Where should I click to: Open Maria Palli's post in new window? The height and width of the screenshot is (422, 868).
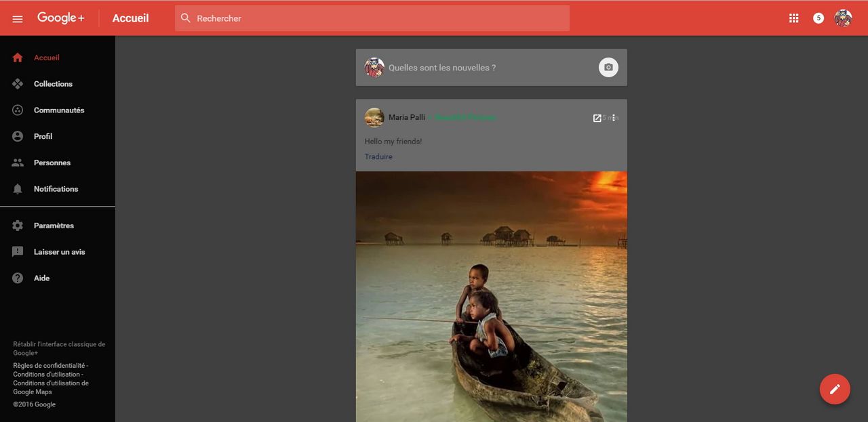[597, 118]
